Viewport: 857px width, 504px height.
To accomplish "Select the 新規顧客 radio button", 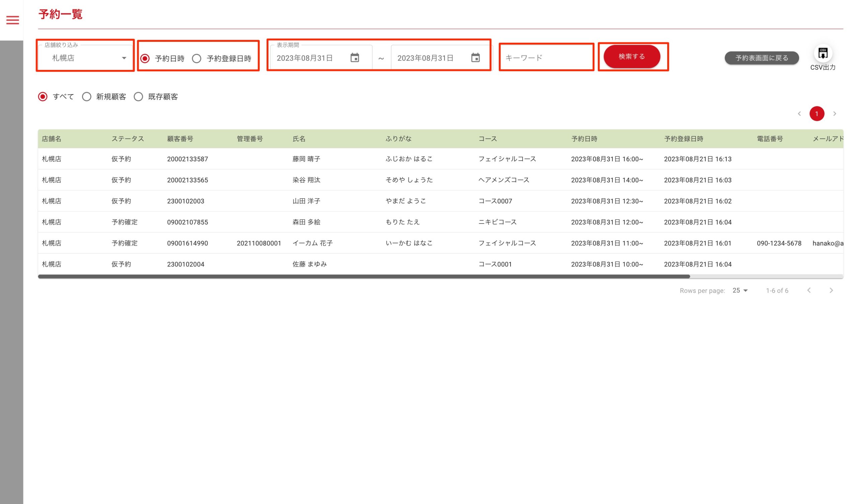I will coord(87,97).
